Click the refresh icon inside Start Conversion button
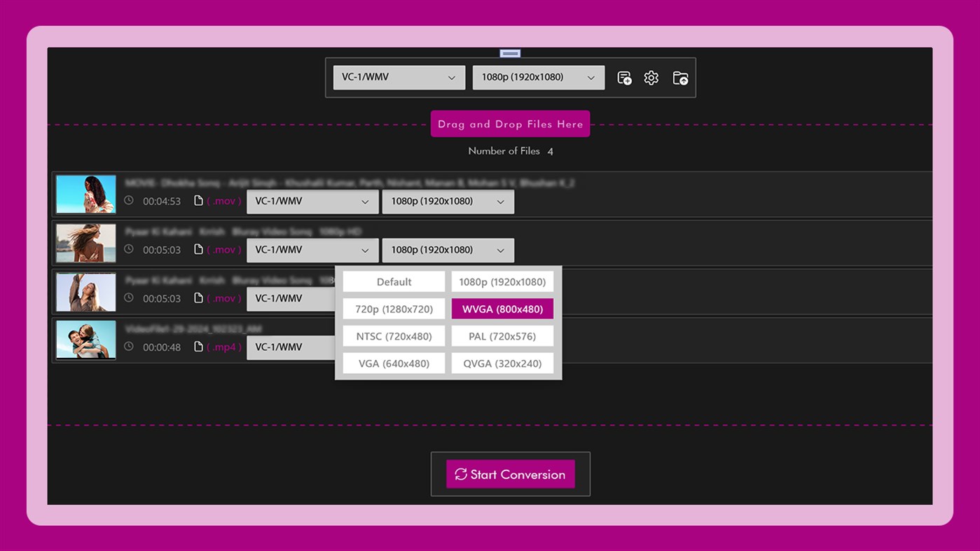980x551 pixels. click(460, 474)
